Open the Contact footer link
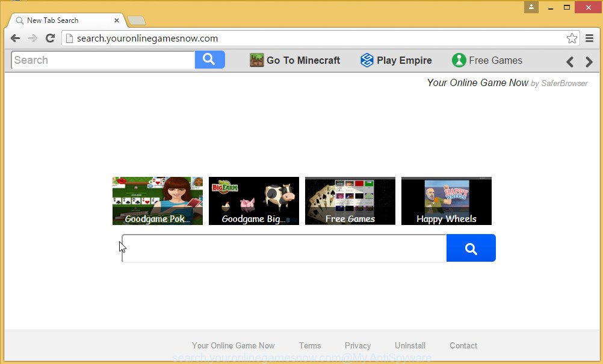 pyautogui.click(x=463, y=345)
